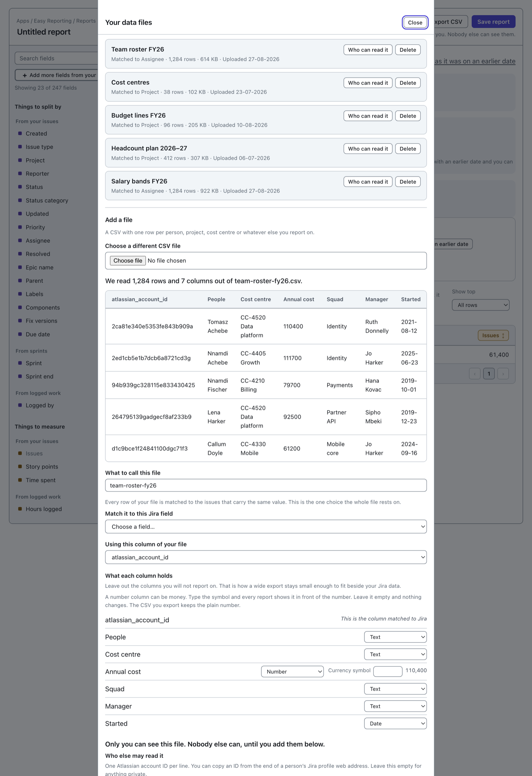Image resolution: width=532 pixels, height=776 pixels.
Task: Choose the Hours logged measure in the sidebar
Action: click(x=44, y=509)
